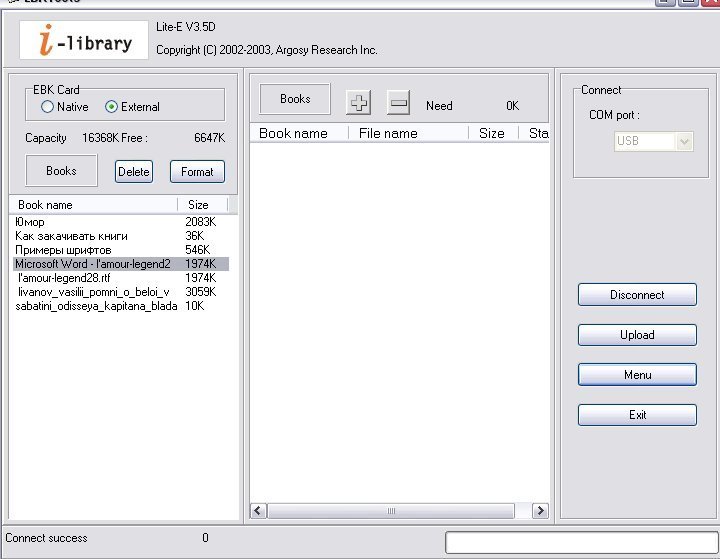The image size is (720, 559).
Task: Click the Size header in the upload list
Action: tap(493, 133)
